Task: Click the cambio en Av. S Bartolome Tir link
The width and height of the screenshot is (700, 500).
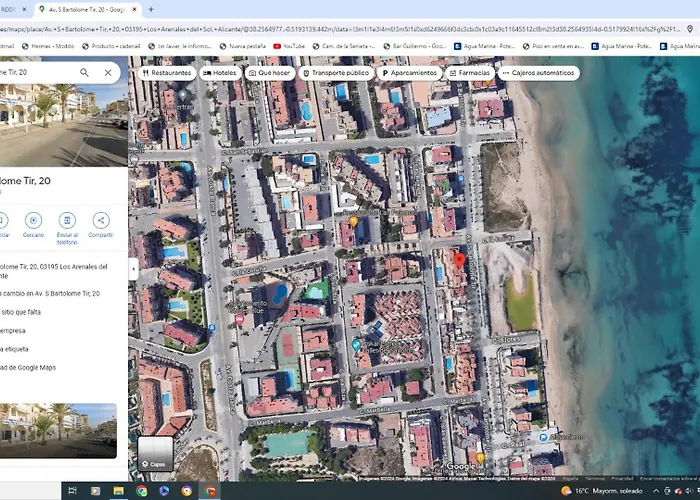Action: [x=50, y=294]
